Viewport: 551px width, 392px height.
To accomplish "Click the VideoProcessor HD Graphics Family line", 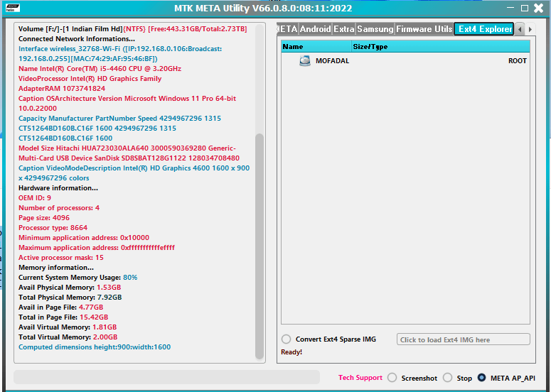I will click(90, 79).
